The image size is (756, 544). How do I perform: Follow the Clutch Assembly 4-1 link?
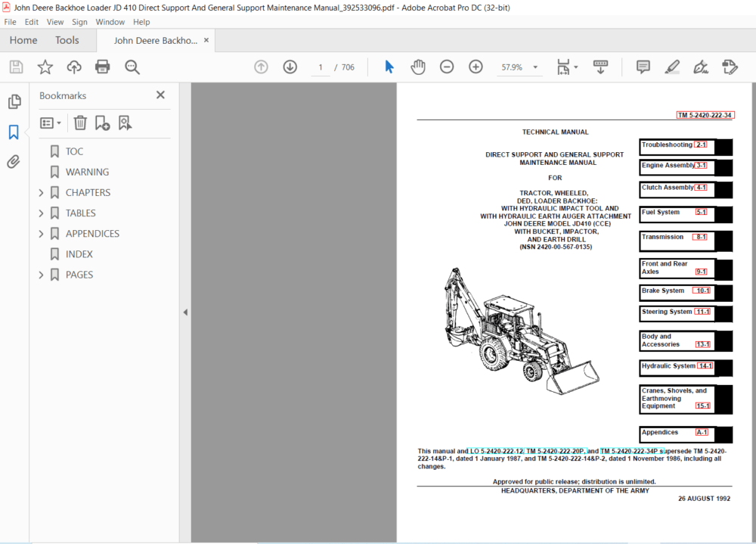point(701,188)
